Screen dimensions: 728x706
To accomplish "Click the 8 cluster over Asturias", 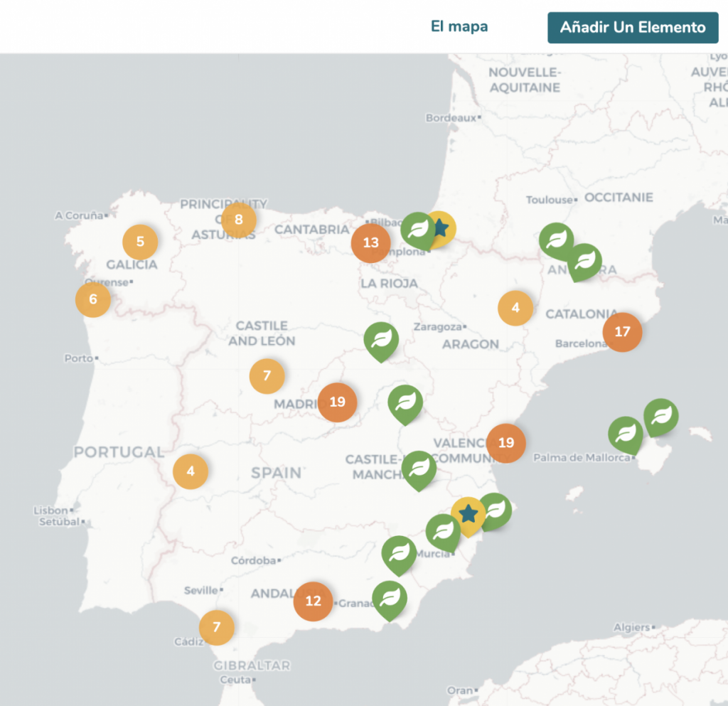I will point(239,220).
